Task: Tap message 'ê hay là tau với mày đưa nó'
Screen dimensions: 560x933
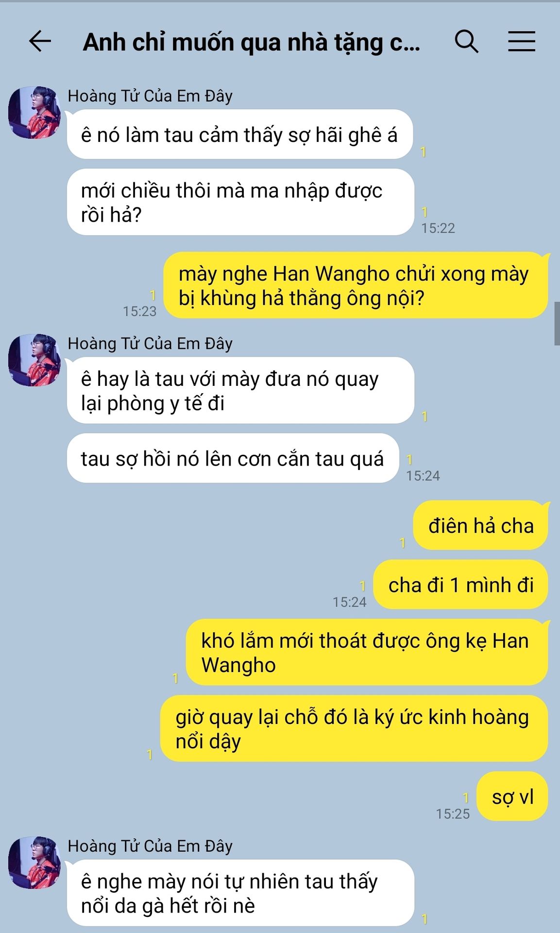Action: click(240, 390)
